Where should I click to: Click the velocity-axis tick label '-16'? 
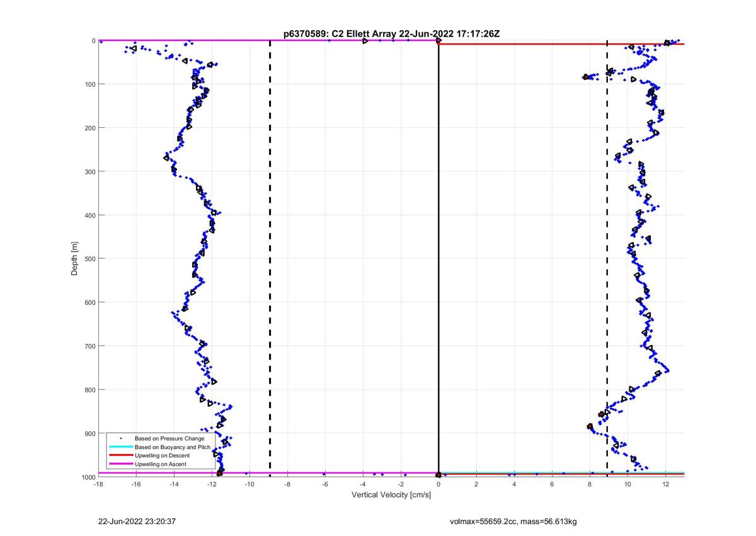pos(136,484)
